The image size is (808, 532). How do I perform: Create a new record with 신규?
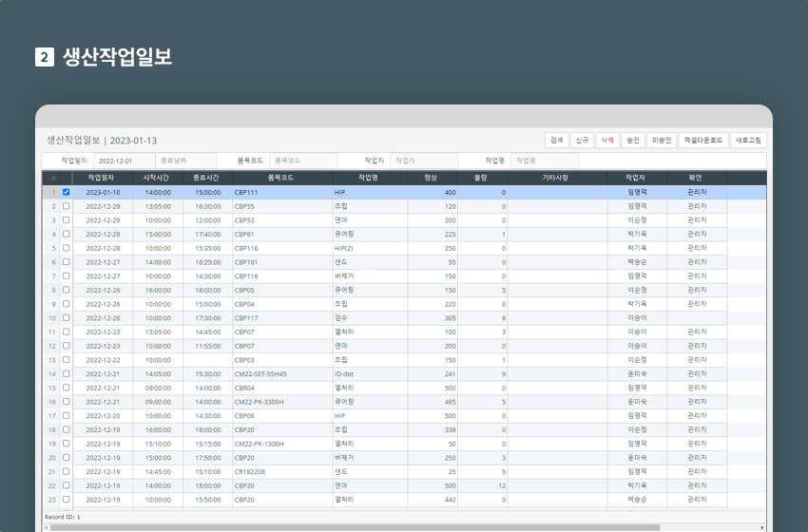582,140
